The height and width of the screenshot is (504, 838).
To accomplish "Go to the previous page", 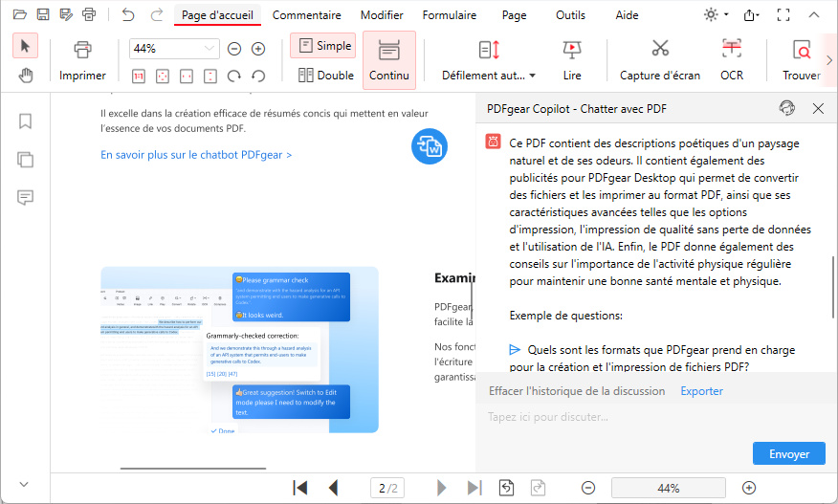I will (x=334, y=488).
